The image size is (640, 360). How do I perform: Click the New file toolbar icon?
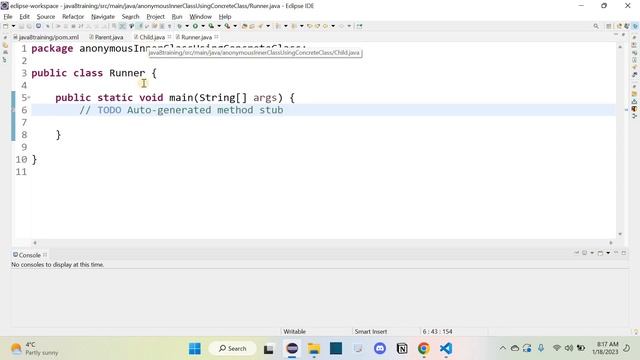tap(6, 26)
